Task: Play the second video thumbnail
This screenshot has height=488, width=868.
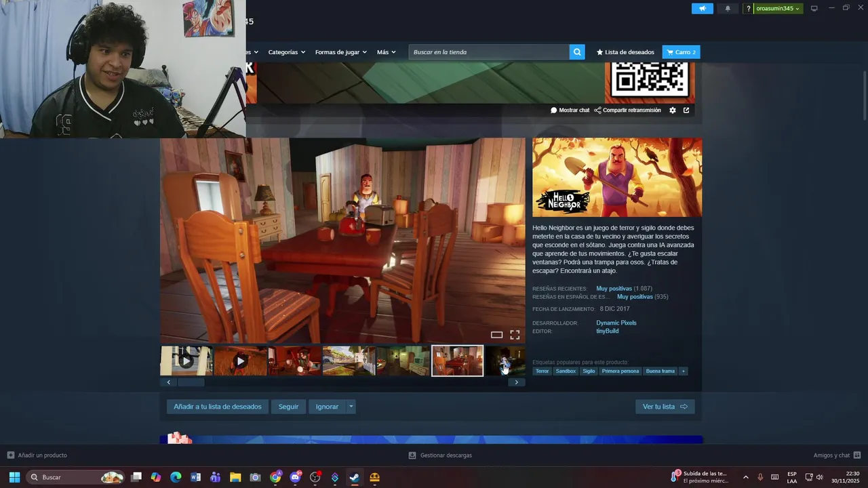Action: (x=240, y=361)
